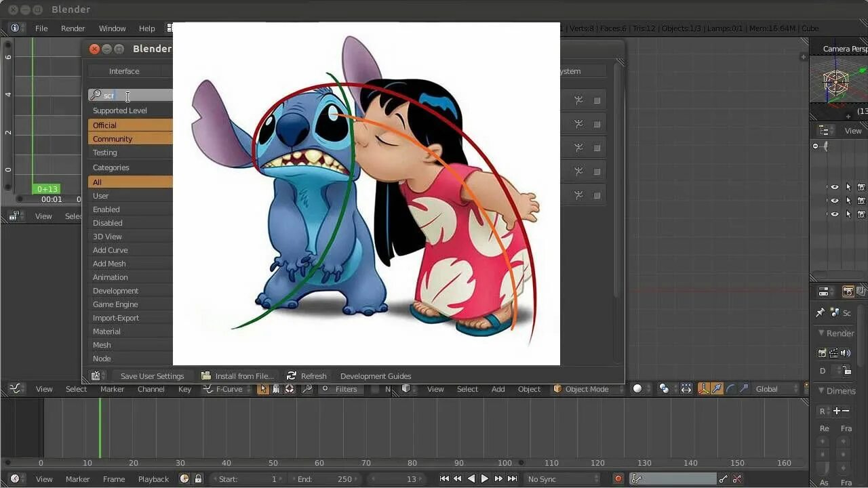Jump to the last frame button
This screenshot has width=868, height=488.
pos(512,479)
